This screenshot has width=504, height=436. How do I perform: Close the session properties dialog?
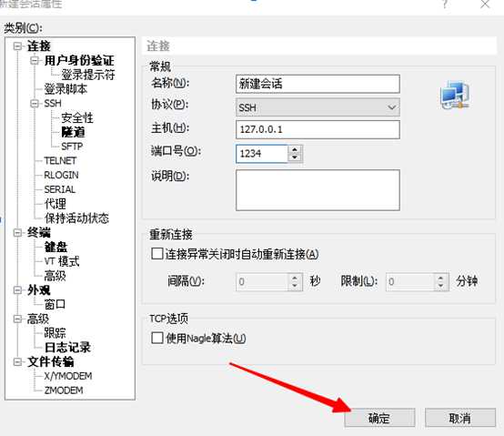485,5
